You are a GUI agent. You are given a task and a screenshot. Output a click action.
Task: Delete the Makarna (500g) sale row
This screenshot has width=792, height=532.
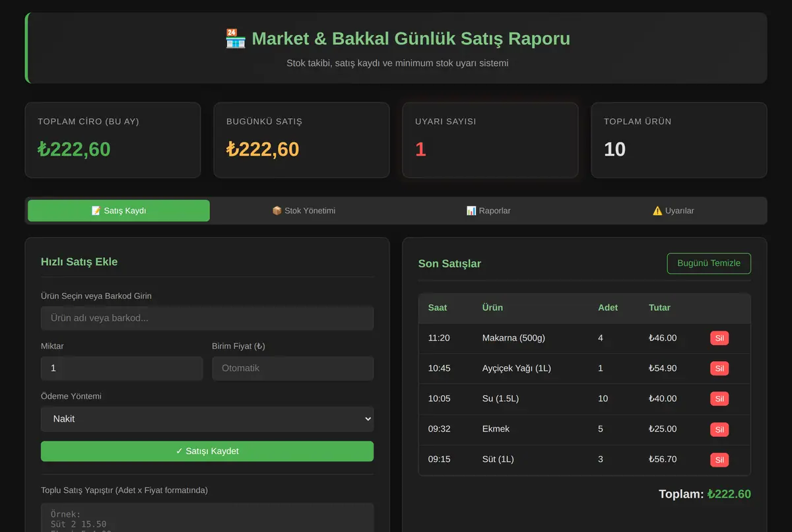(719, 339)
